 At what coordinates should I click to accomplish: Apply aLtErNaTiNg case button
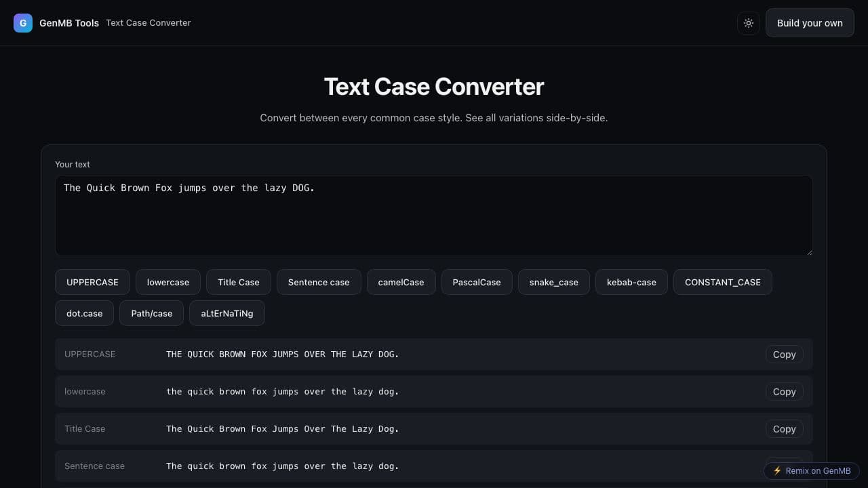click(227, 313)
